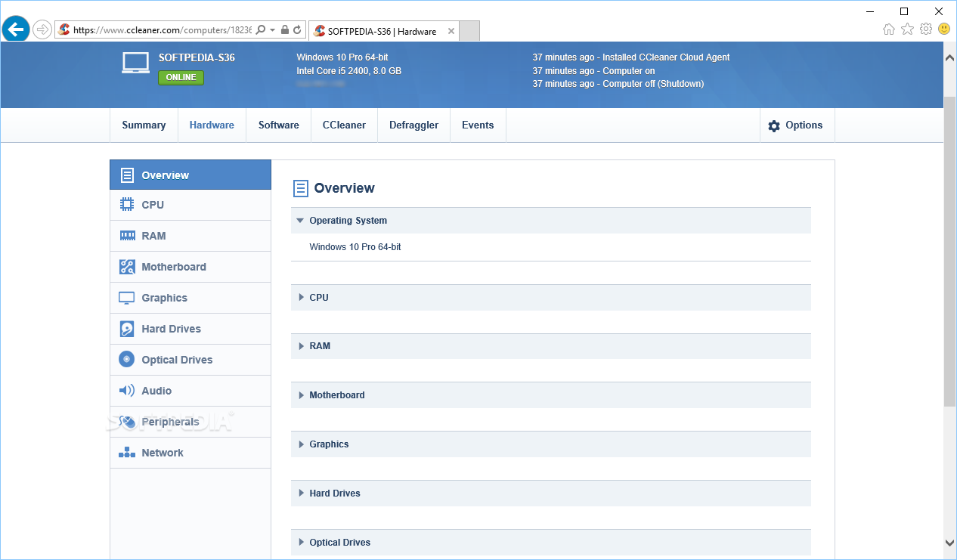Open Optical Drives label in the sidebar
The height and width of the screenshot is (560, 957).
tap(177, 360)
